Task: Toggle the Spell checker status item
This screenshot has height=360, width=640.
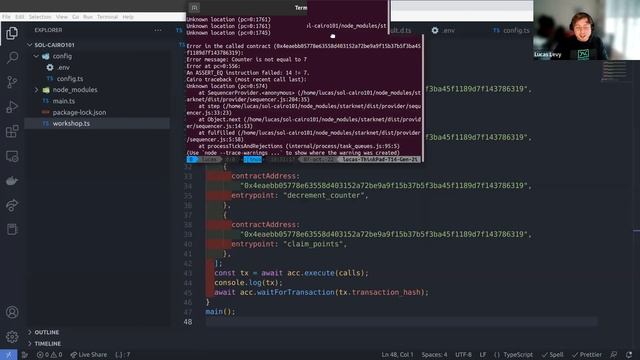Action: (x=552, y=355)
